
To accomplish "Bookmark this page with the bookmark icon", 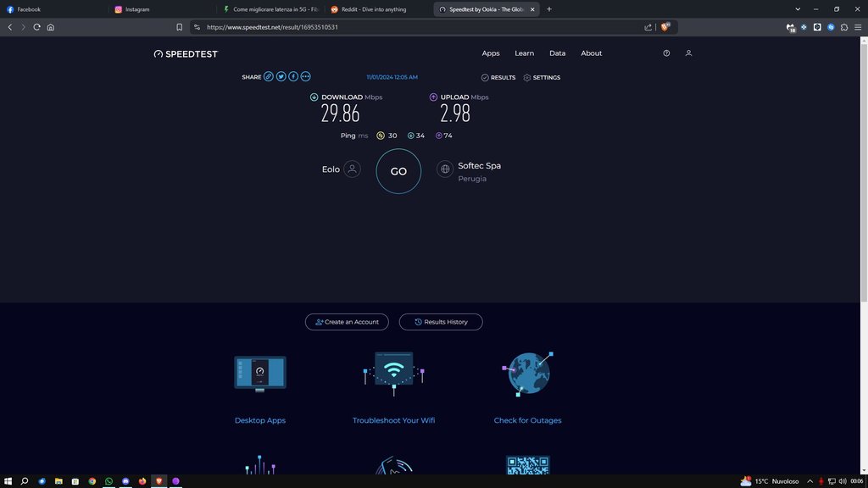I will pos(179,27).
